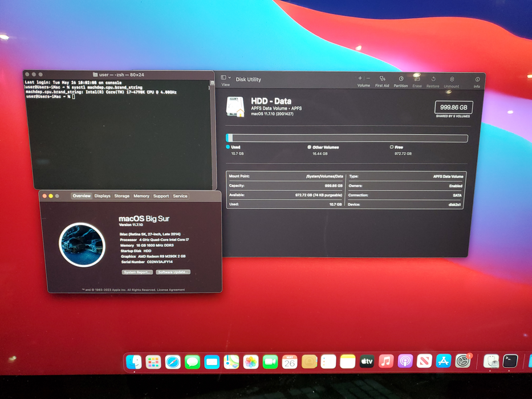
Task: Remove a volume with the minus icon
Action: click(x=368, y=79)
